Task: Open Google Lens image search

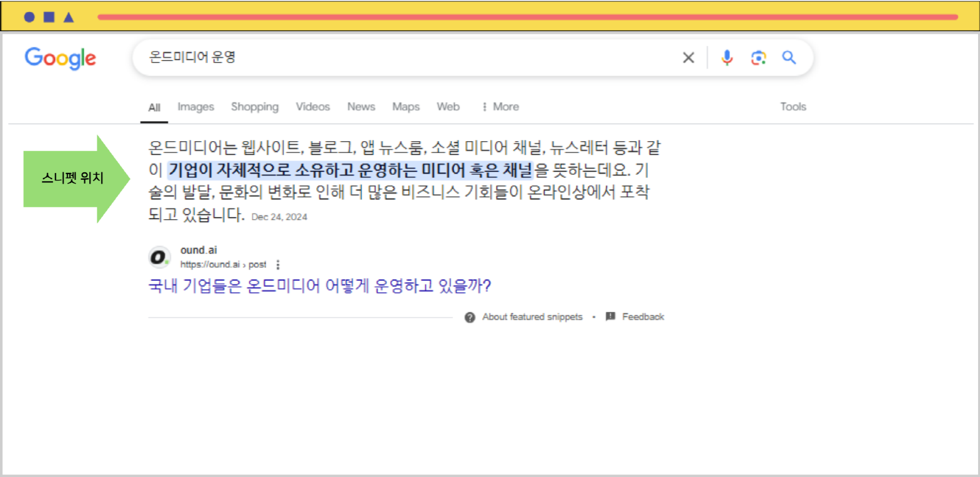Action: pos(758,58)
